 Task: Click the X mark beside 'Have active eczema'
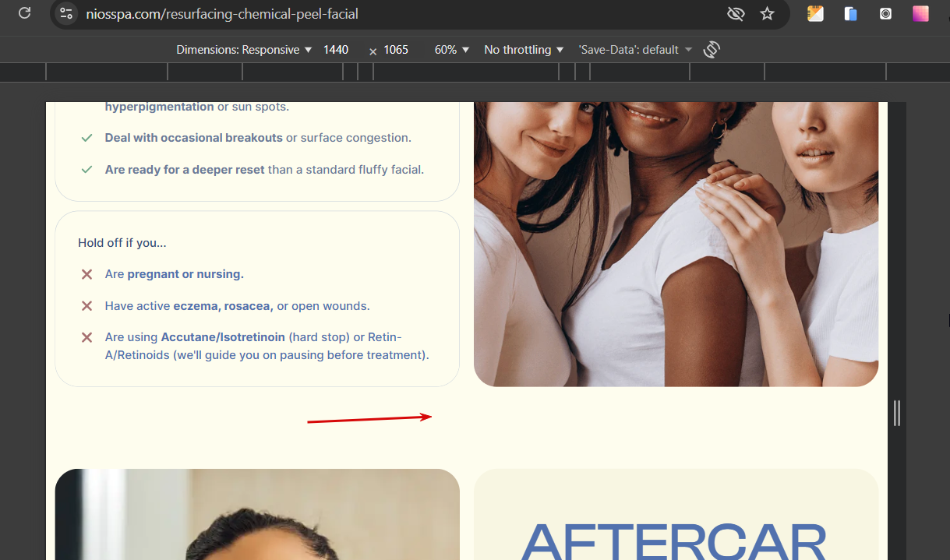click(x=87, y=306)
